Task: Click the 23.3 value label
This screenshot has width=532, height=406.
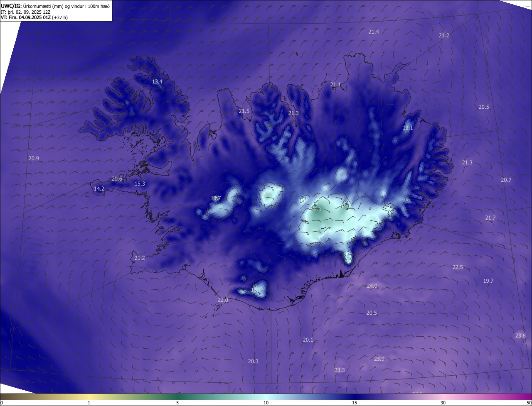Action: 340,370
